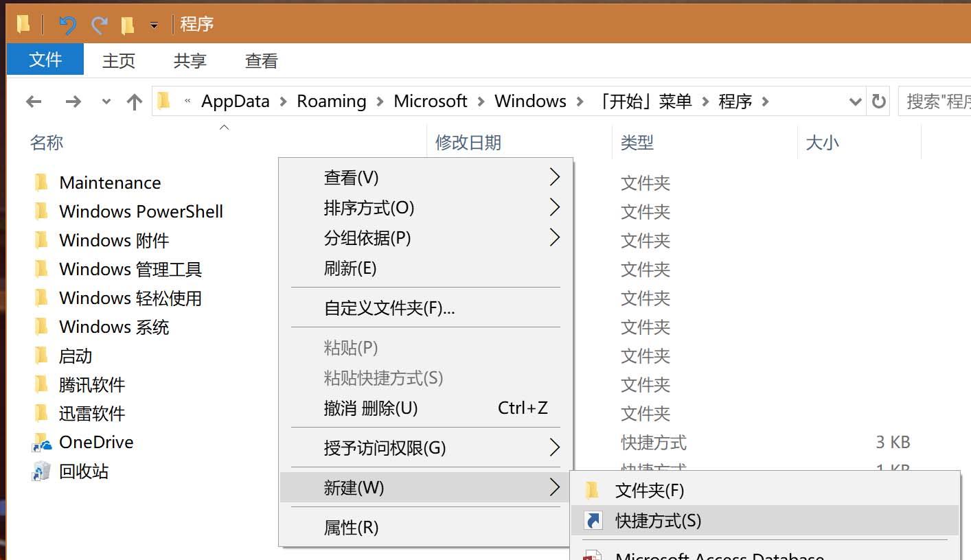The width and height of the screenshot is (971, 560).
Task: Go up one folder level
Action: point(135,102)
